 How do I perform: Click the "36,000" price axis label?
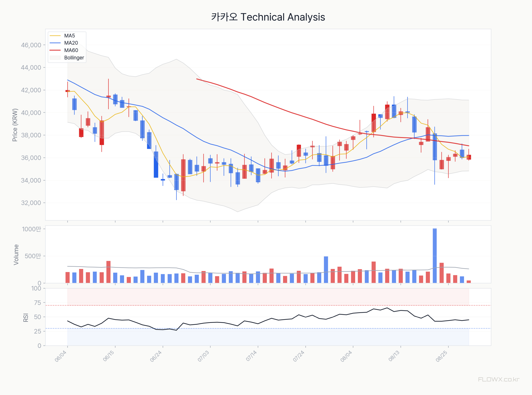click(31, 158)
